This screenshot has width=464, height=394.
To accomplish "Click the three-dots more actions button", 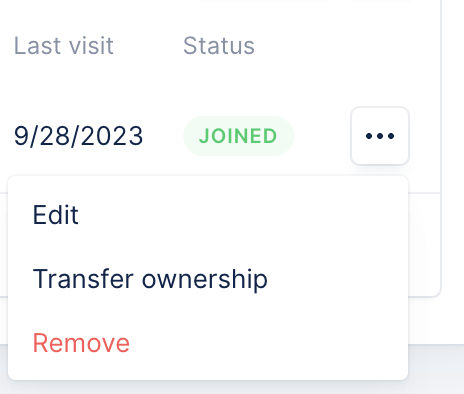I will [x=380, y=136].
